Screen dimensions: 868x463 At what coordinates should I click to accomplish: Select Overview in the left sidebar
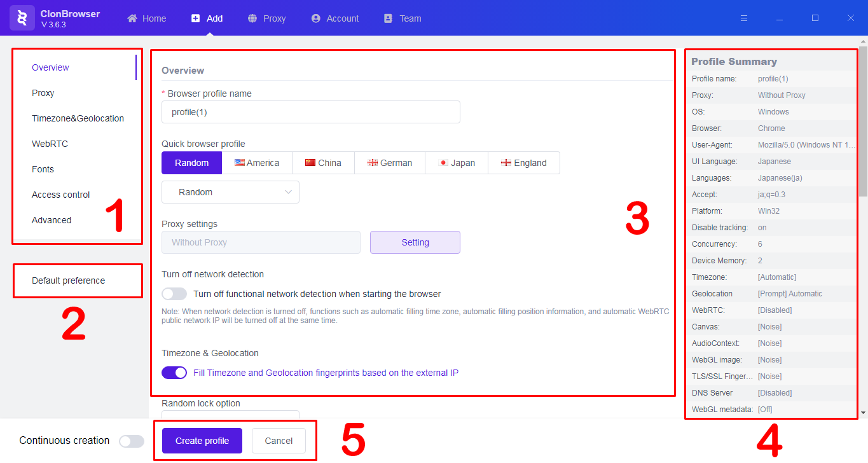[x=50, y=67]
